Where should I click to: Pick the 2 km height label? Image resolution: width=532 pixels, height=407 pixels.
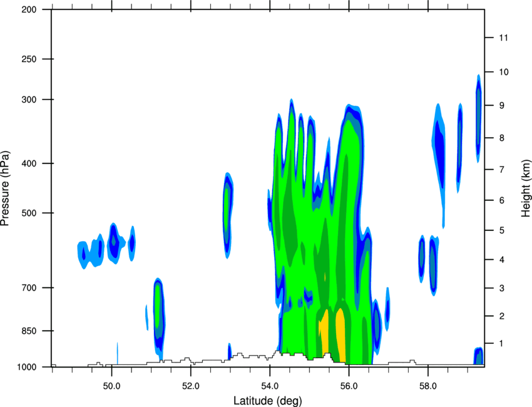(501, 316)
